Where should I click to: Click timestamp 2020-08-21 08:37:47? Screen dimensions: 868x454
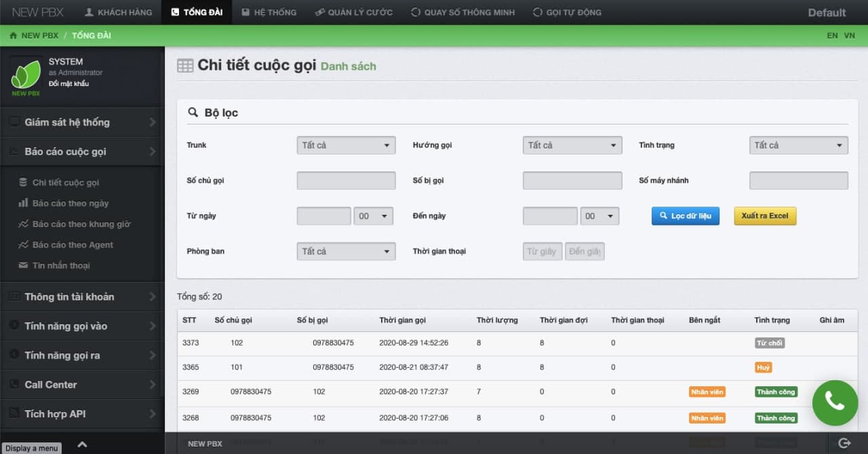click(x=414, y=367)
